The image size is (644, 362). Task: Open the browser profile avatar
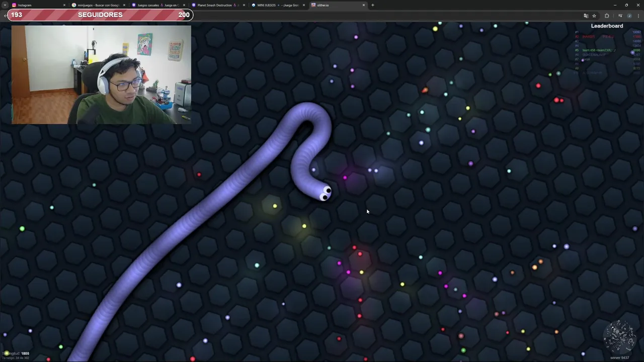click(x=629, y=16)
